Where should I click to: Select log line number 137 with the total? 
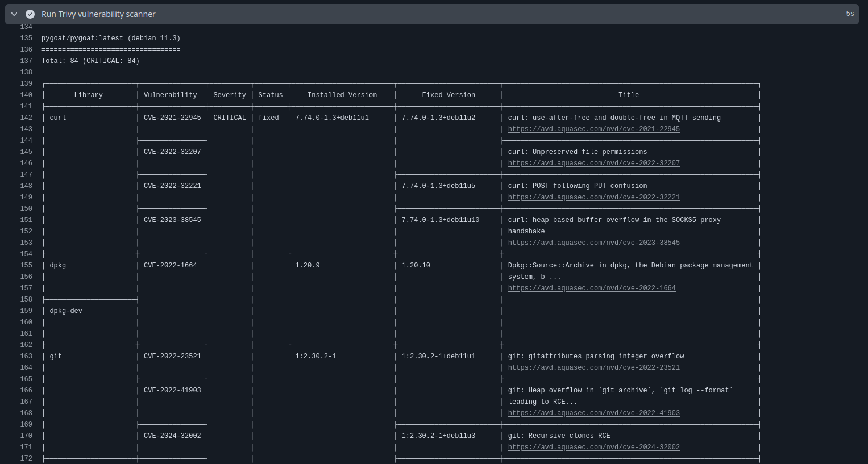pyautogui.click(x=26, y=61)
